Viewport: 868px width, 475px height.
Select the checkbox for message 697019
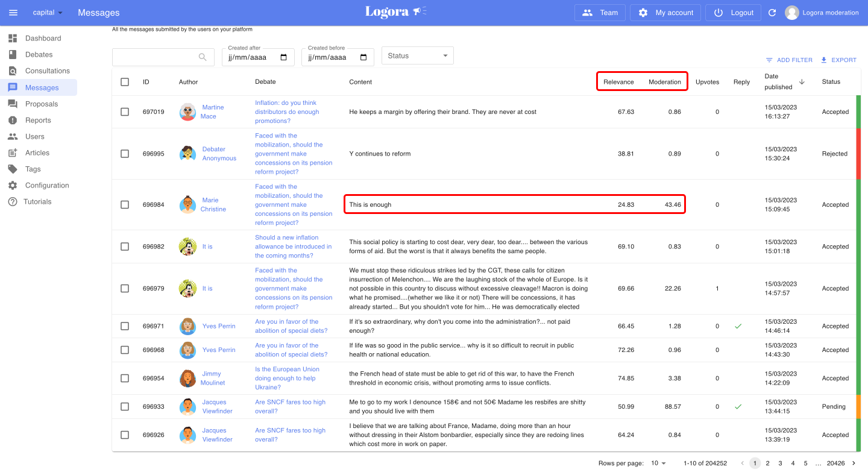(125, 112)
